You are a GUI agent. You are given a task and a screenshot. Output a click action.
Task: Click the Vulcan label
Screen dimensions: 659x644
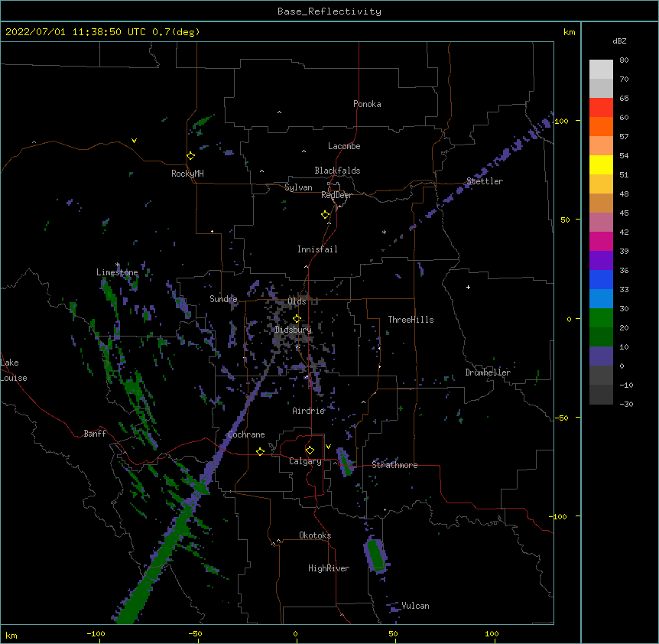[x=415, y=606]
